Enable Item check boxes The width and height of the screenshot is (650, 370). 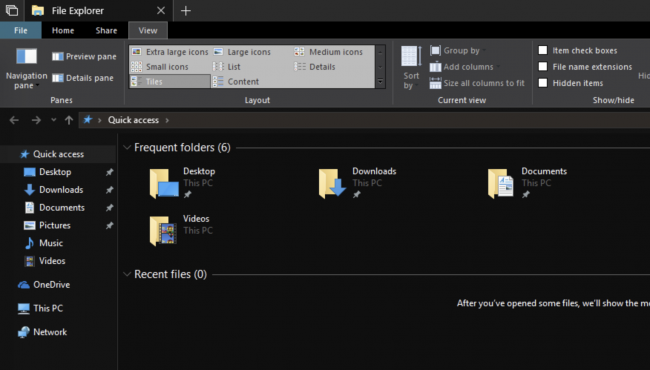[543, 50]
